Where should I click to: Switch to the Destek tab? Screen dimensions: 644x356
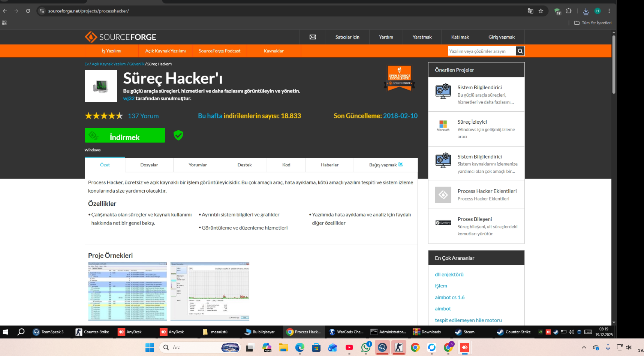244,165
